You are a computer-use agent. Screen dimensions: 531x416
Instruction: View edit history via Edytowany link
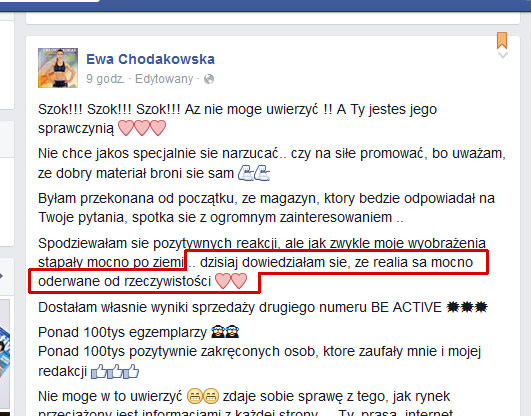point(164,79)
